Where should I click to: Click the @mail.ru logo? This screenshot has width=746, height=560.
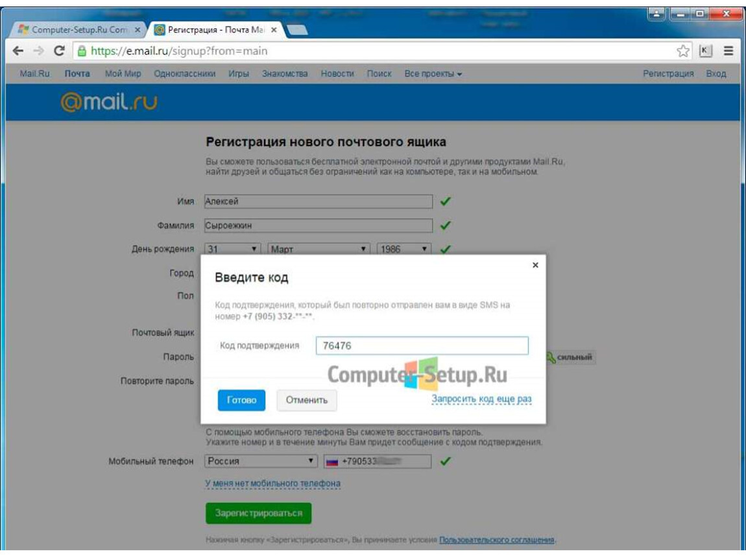pos(109,102)
